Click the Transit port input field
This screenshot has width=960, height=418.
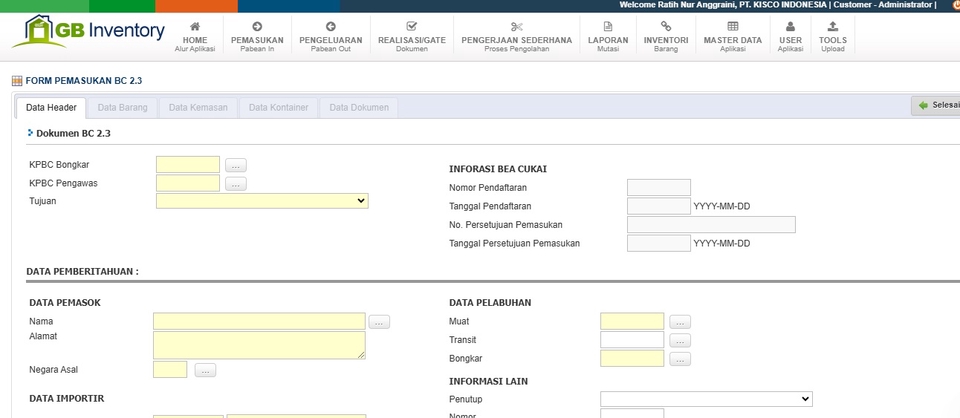[632, 340]
